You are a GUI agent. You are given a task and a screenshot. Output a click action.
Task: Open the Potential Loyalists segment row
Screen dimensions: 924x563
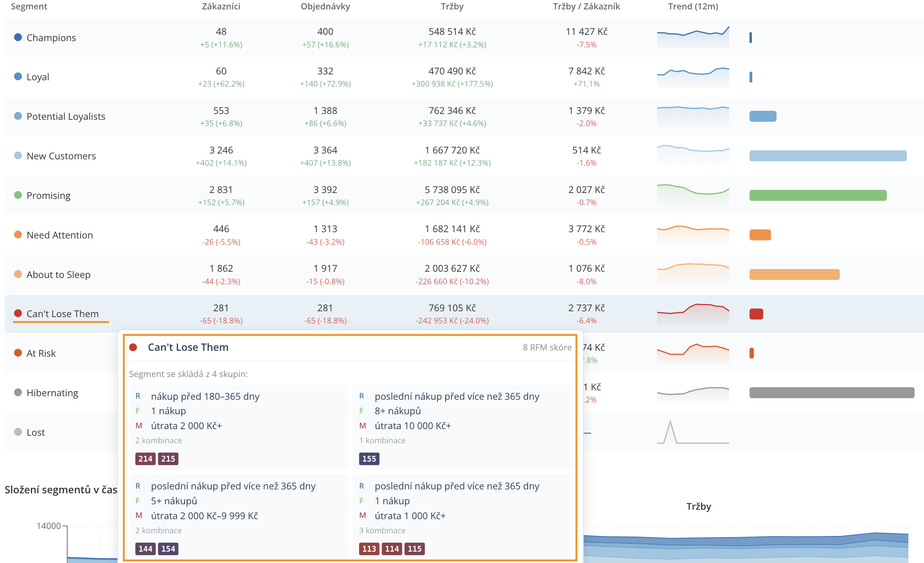click(464, 116)
